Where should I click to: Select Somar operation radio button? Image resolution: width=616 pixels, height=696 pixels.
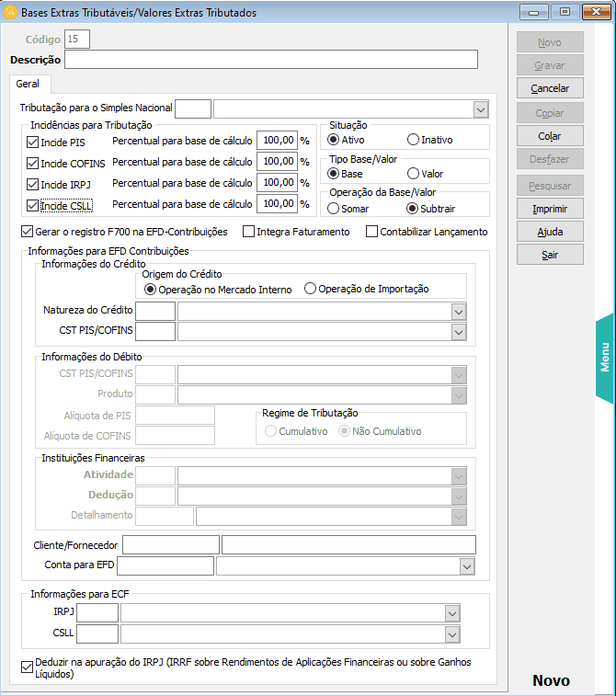(334, 209)
